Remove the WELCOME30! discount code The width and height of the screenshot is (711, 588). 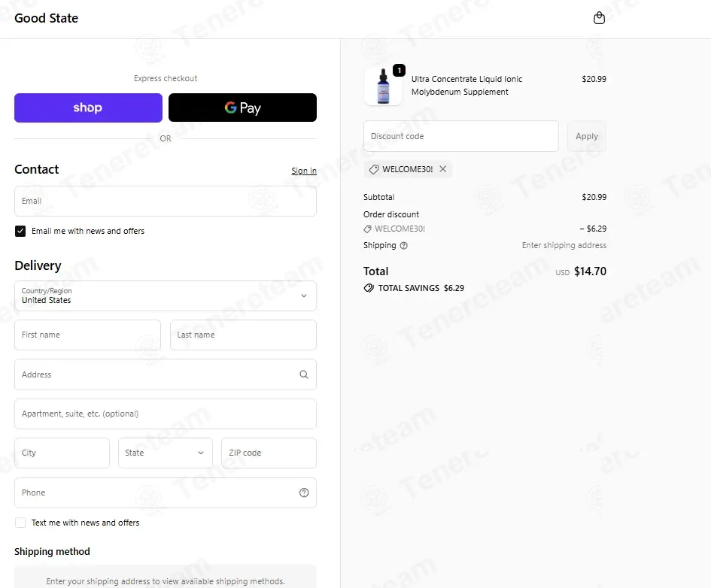(x=443, y=169)
